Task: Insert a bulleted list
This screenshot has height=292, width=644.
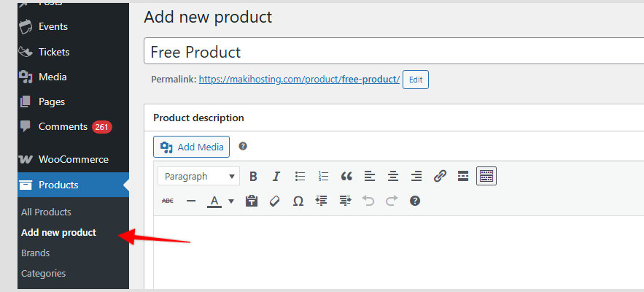Action: coord(300,176)
